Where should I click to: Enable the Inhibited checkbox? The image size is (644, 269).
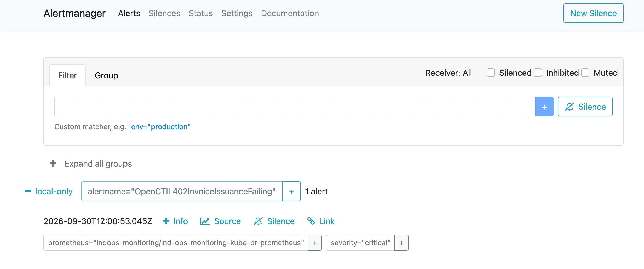(538, 73)
